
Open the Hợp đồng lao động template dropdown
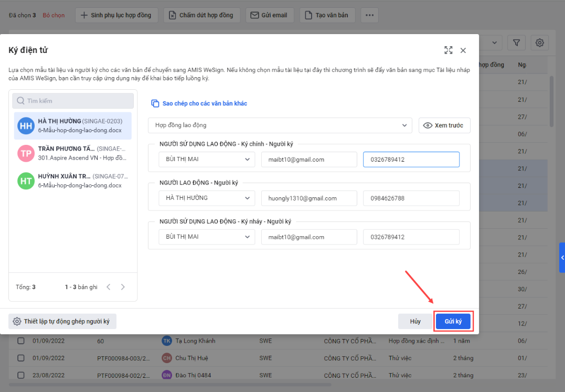(x=280, y=125)
